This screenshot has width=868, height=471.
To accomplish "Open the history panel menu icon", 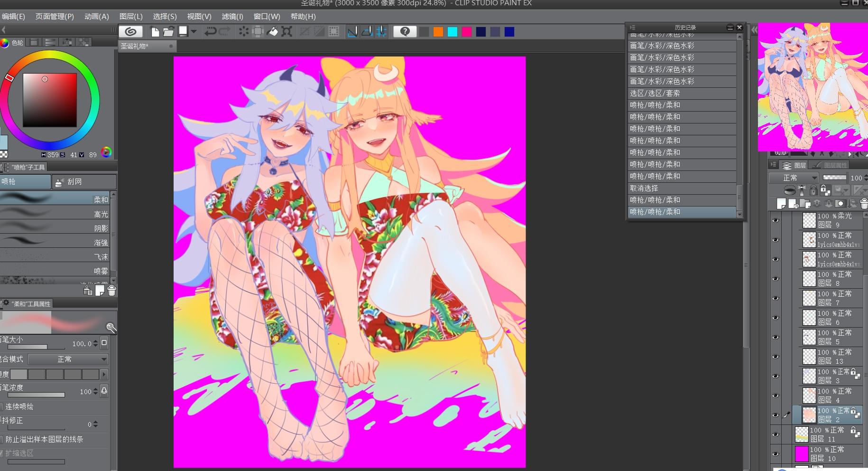I will pyautogui.click(x=632, y=28).
